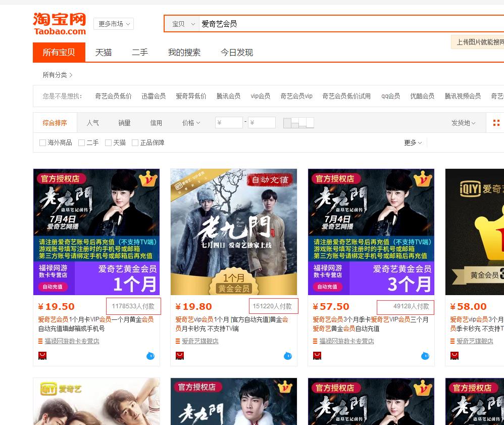Open the 我的搜索 tab

[x=184, y=52]
